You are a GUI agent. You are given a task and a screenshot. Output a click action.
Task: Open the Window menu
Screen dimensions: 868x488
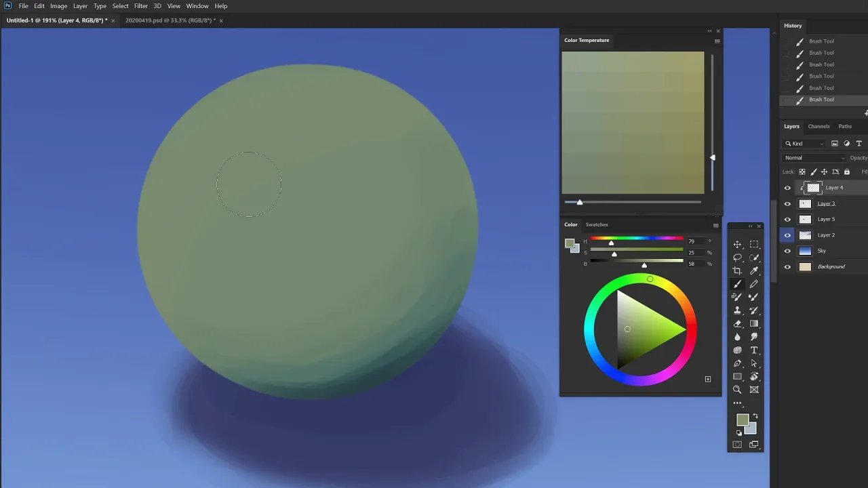[197, 6]
